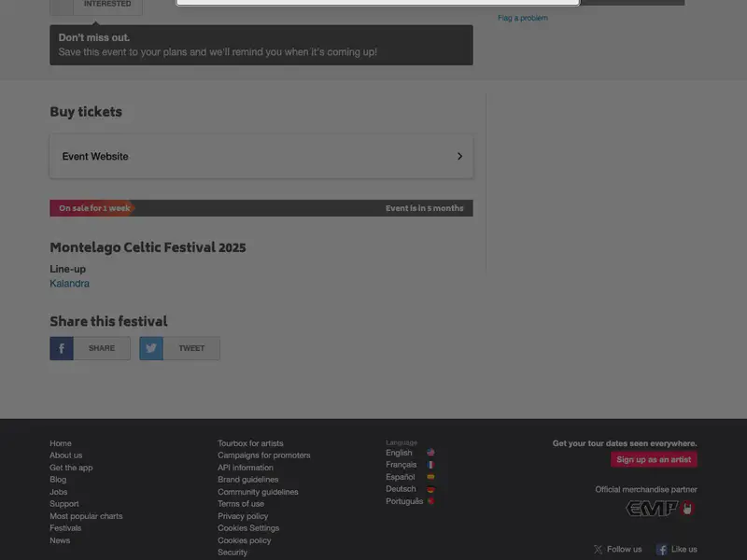Click the Twitter bird icon
This screenshot has width=747, height=560.
coord(151,348)
